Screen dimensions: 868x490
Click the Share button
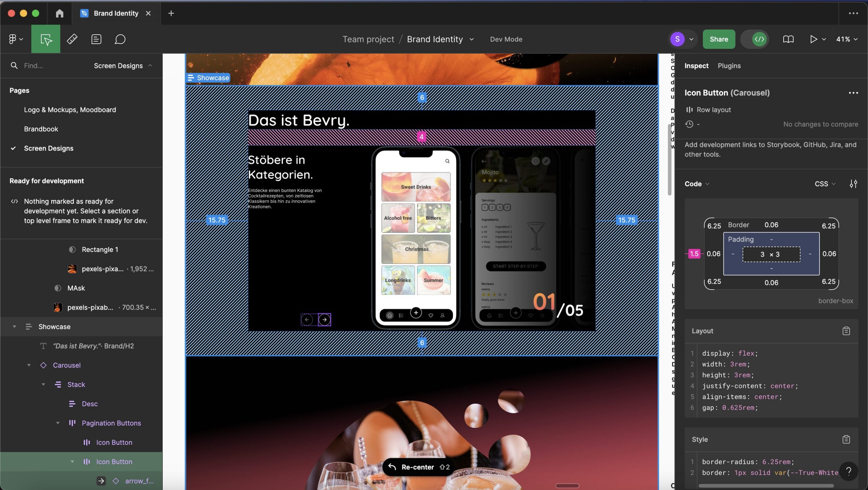719,39
